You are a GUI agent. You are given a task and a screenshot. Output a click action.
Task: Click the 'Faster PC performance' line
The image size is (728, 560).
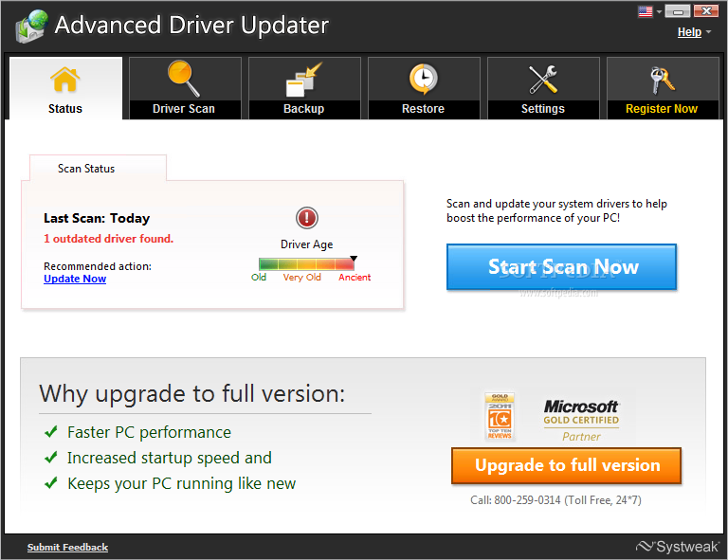149,432
